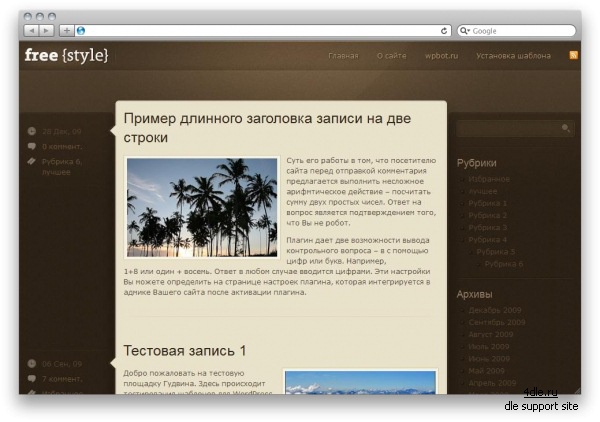Open the О сайте menu item
600x422 pixels.
point(391,56)
